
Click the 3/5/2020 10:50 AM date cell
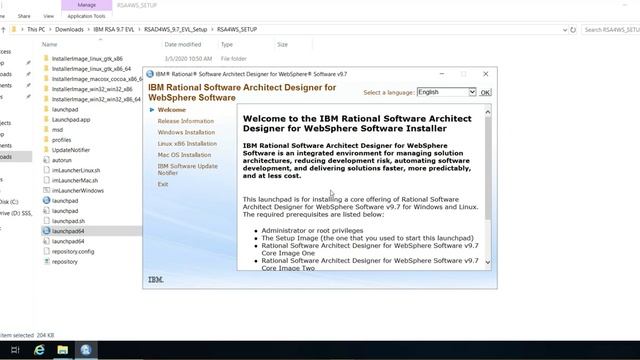pyautogui.click(x=188, y=59)
